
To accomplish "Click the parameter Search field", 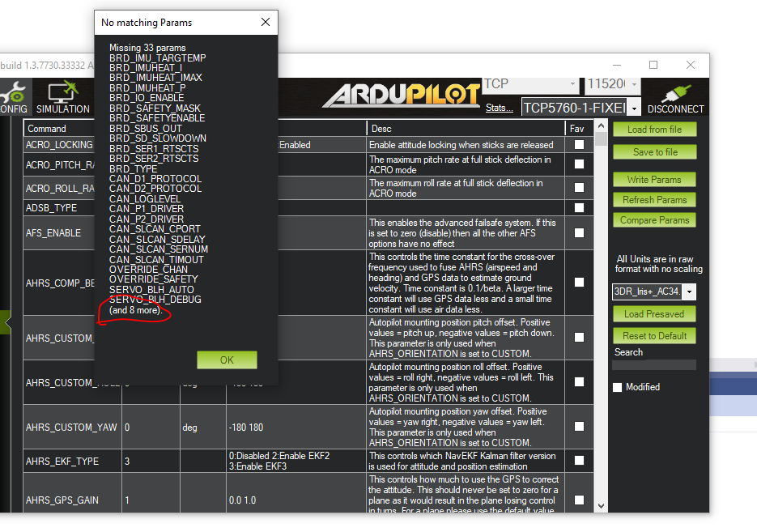I will (654, 365).
